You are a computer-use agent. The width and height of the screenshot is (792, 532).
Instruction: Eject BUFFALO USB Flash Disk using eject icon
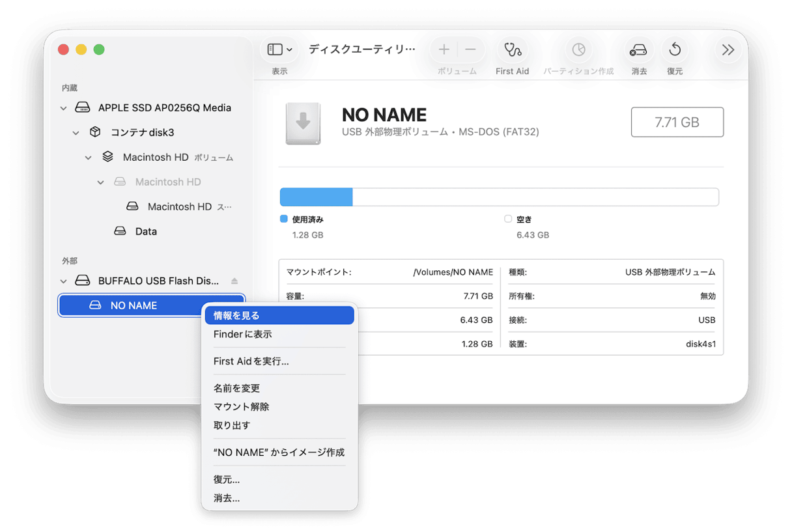pos(234,281)
